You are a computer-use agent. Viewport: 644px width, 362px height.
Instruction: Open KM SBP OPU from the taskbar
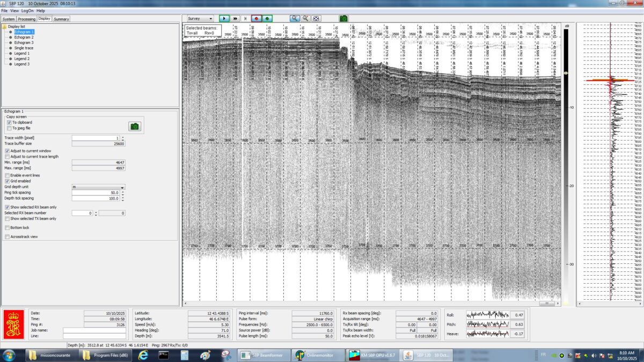pos(372,355)
